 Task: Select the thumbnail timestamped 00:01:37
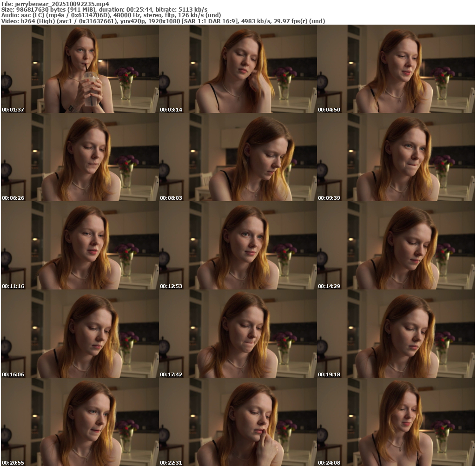(80, 69)
